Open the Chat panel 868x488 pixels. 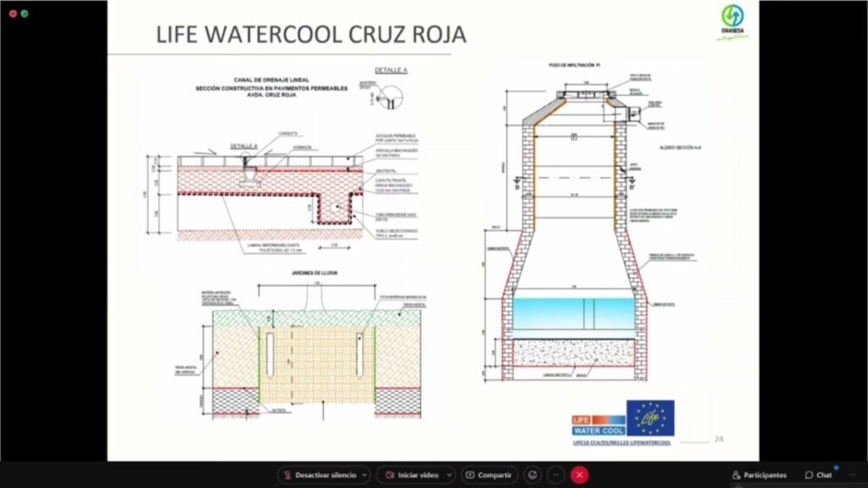pyautogui.click(x=819, y=475)
